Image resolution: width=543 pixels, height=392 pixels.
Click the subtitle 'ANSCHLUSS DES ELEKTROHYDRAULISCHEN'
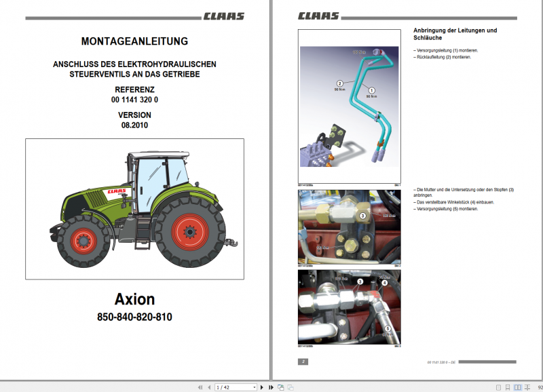(x=134, y=64)
